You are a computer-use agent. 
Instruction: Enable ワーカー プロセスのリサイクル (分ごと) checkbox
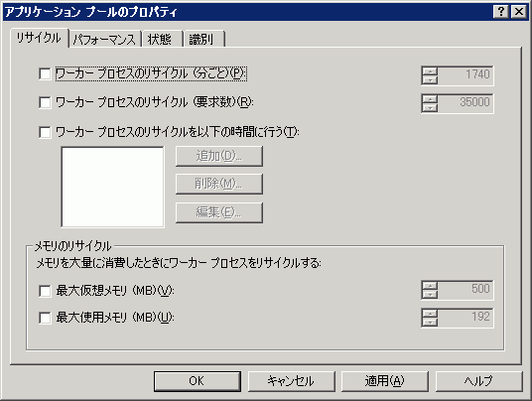45,73
